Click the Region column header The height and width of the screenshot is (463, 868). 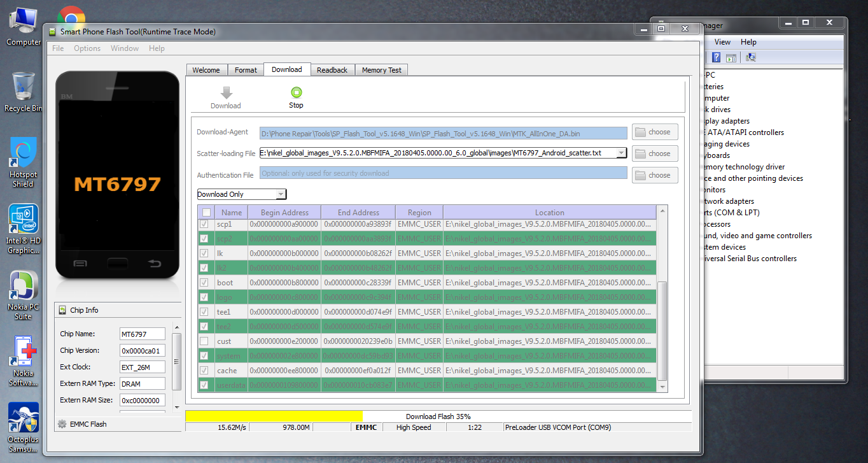(x=419, y=213)
